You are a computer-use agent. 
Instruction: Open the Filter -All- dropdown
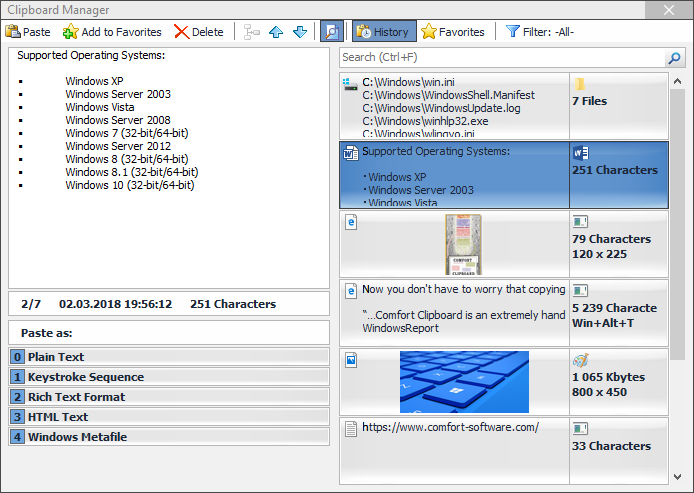(540, 32)
